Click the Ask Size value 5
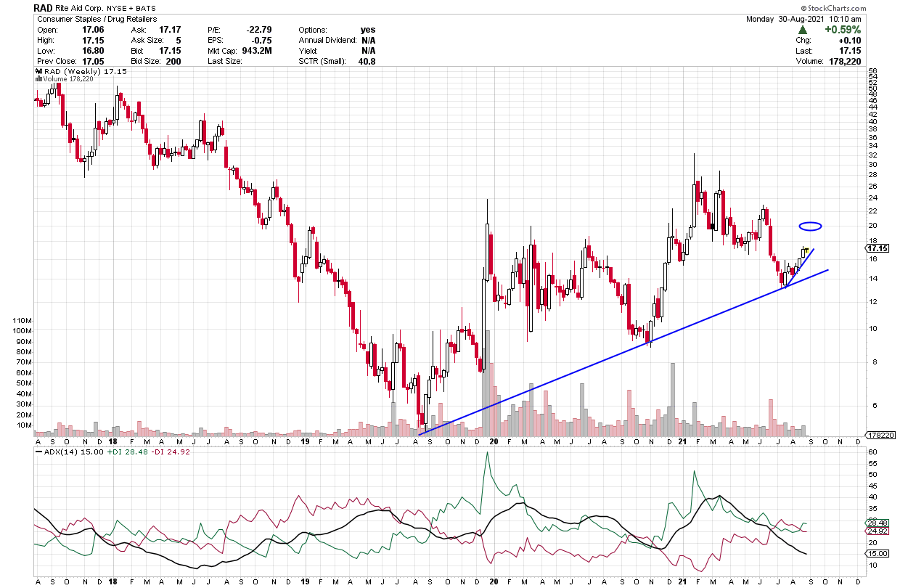The width and height of the screenshot is (900, 588). (x=178, y=40)
